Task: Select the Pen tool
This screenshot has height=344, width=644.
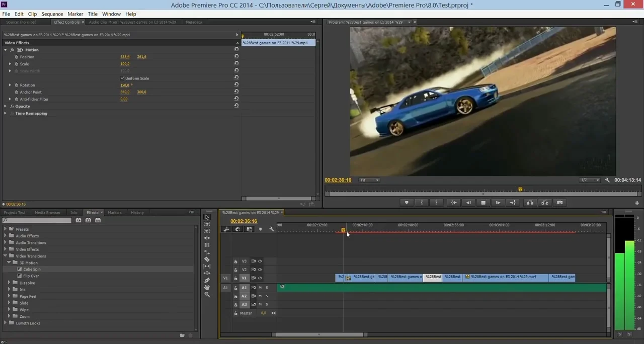Action: [x=207, y=280]
